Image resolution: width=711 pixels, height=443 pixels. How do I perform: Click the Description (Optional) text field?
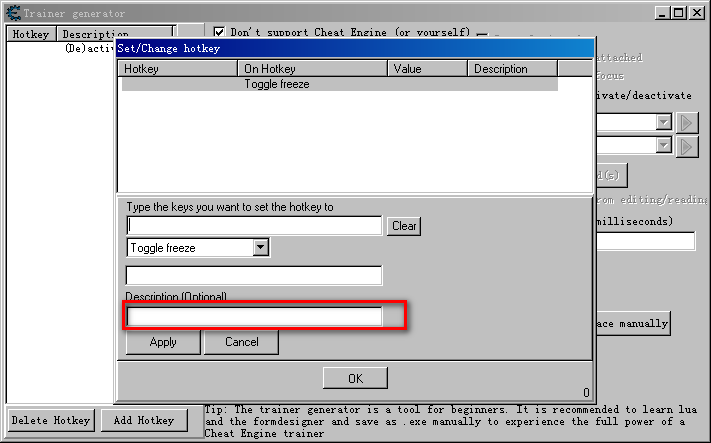click(254, 316)
